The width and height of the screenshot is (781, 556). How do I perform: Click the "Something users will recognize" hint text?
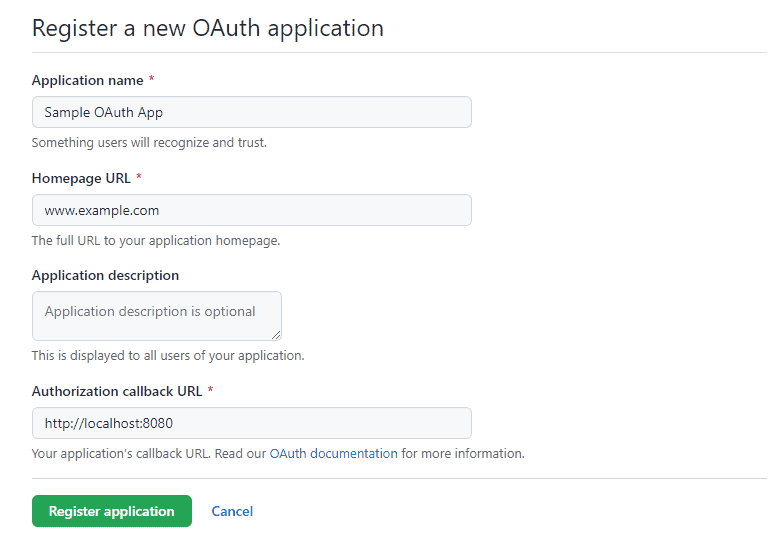(149, 143)
